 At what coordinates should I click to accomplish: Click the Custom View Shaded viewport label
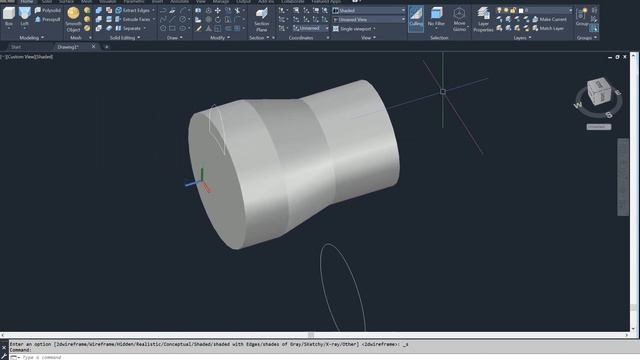[27, 57]
